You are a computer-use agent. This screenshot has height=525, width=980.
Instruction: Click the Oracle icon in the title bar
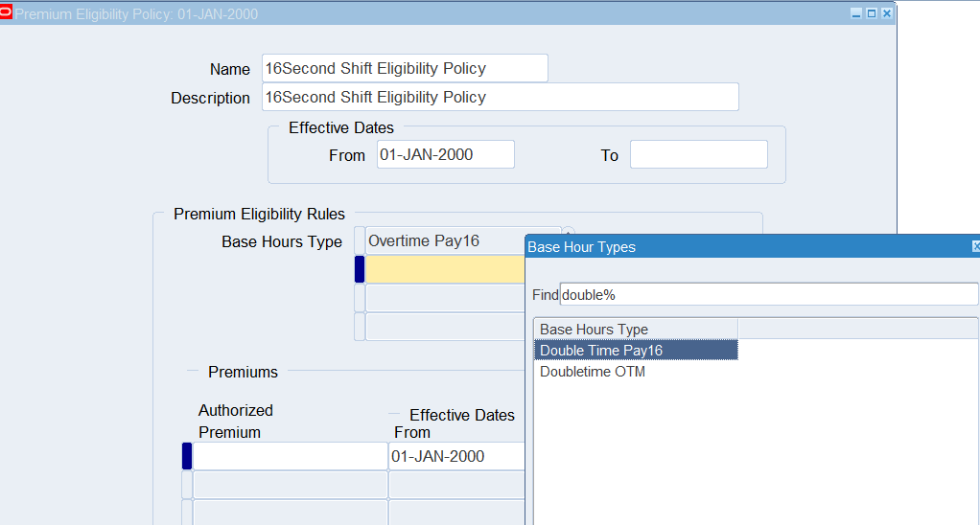(7, 13)
